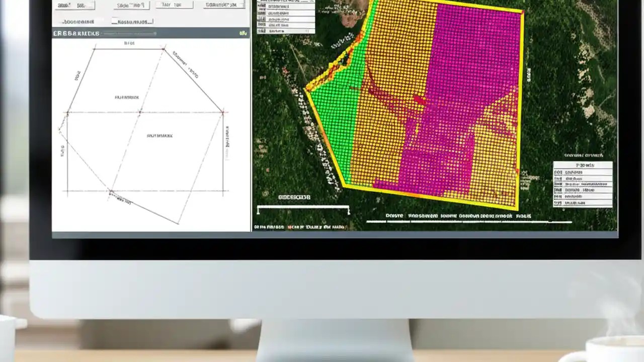Select the second symbol icon in the map legend
644x362 pixels.
click(x=262, y=13)
